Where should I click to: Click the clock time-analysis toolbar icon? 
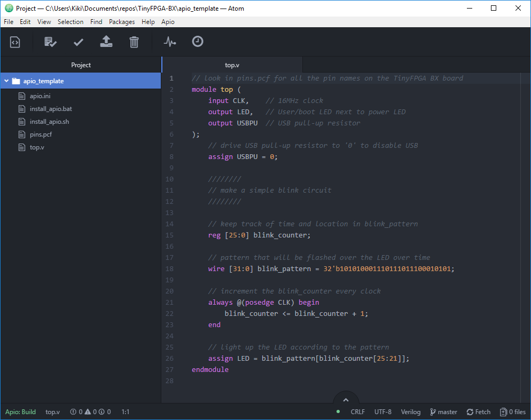pos(198,42)
